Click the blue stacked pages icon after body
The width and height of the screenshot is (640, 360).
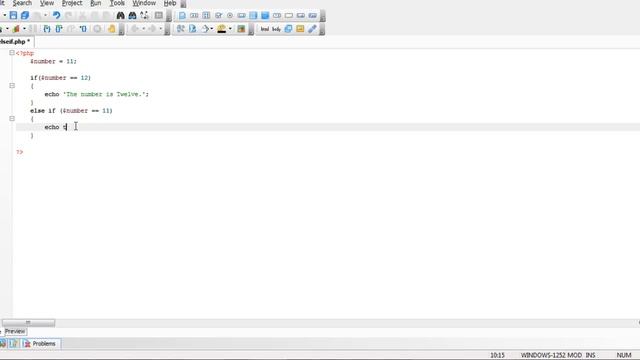288,29
